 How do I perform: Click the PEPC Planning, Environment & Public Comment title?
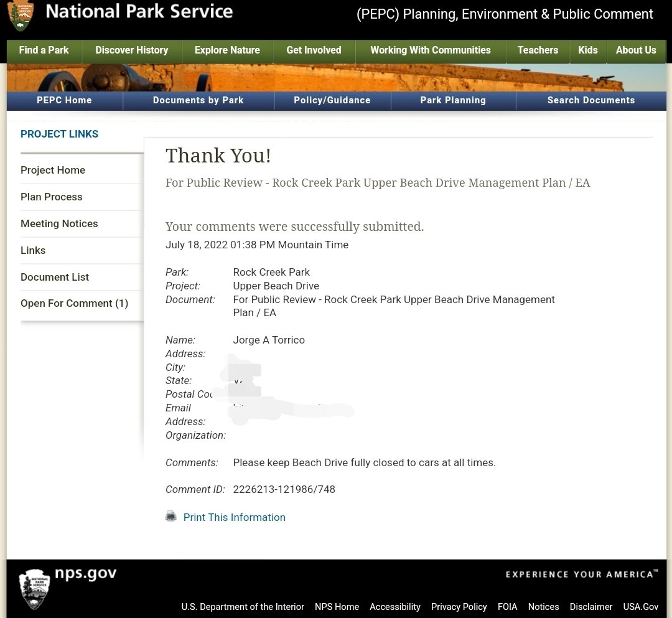coord(505,14)
